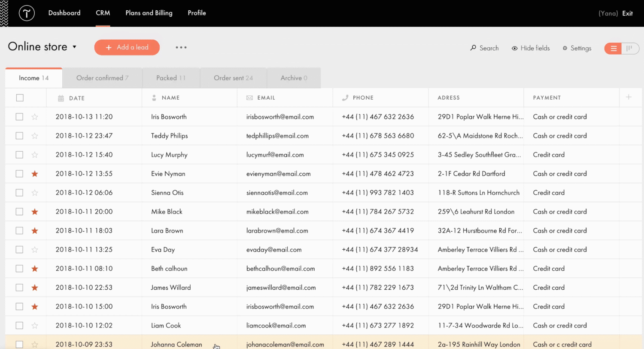
Task: Expand the Online store dropdown
Action: coord(74,47)
